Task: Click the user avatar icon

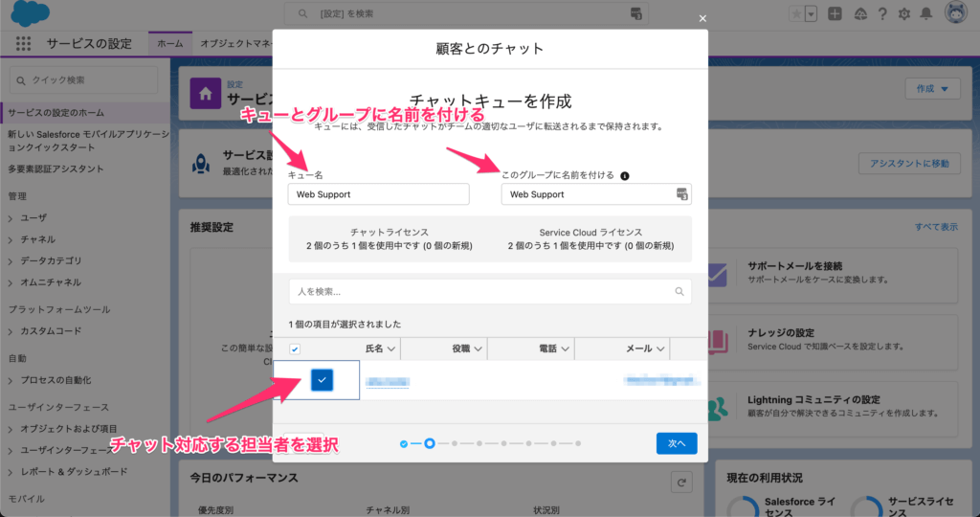Action: click(956, 12)
